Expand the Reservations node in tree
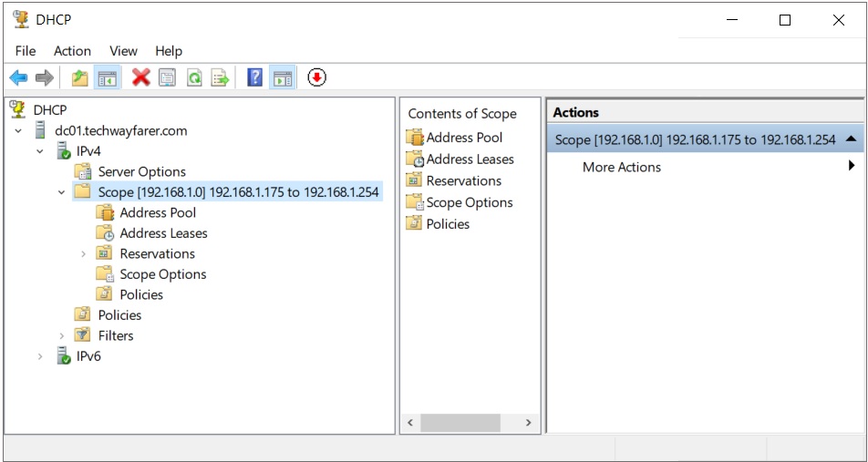868x462 pixels. click(83, 254)
